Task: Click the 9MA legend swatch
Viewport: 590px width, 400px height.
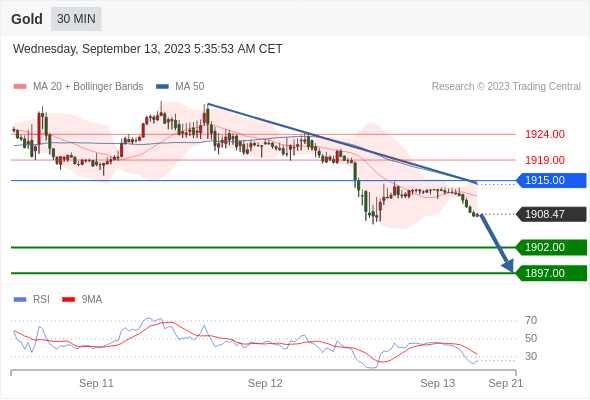Action: 68,300
